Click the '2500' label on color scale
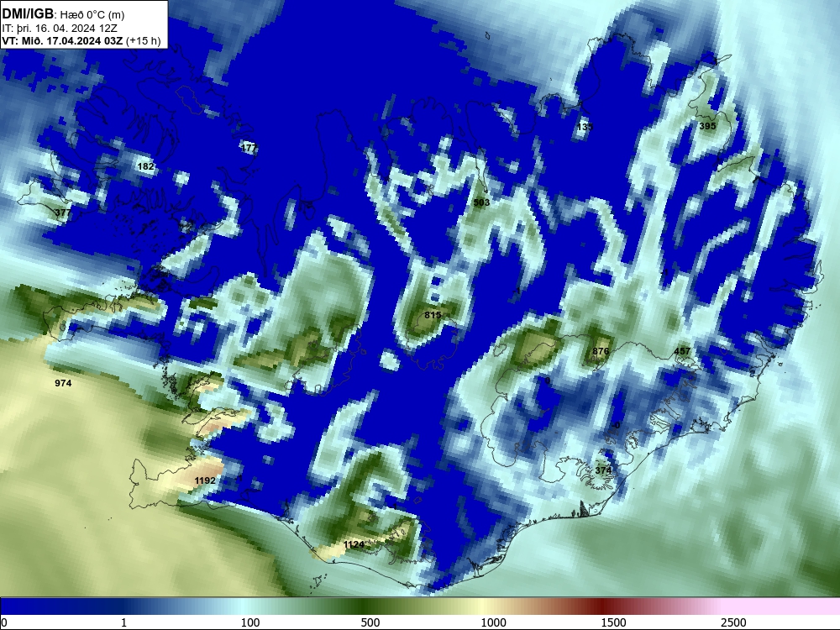The width and height of the screenshot is (840, 630). [733, 622]
